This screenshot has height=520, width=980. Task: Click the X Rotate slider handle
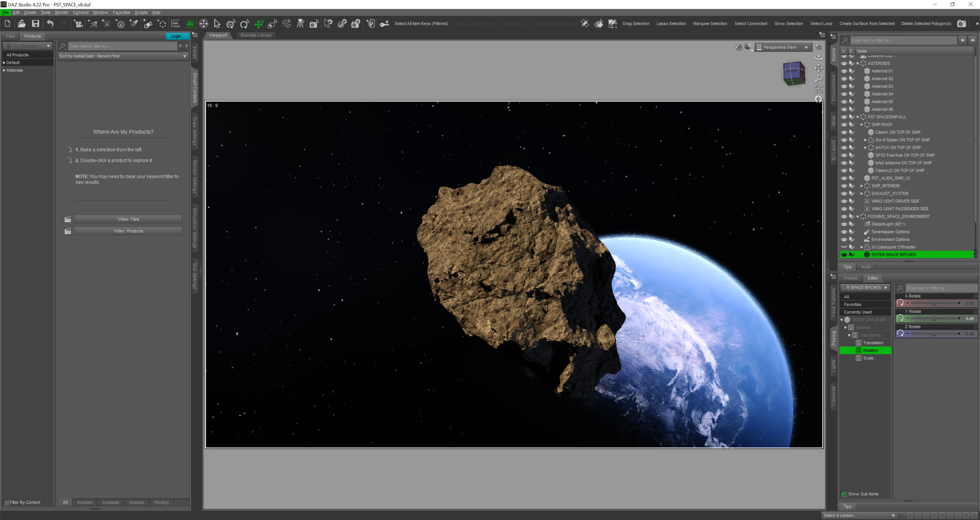934,303
